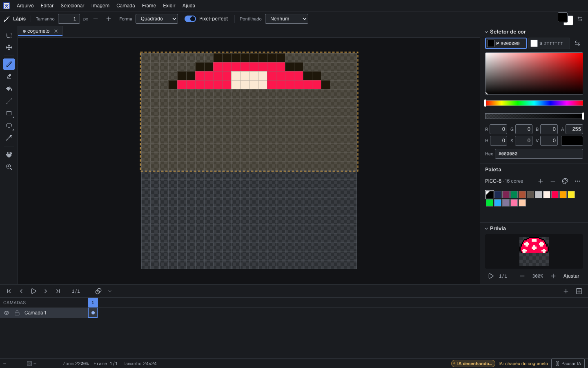Zoom in the preview with the plus
The height and width of the screenshot is (368, 588).
pos(553,276)
